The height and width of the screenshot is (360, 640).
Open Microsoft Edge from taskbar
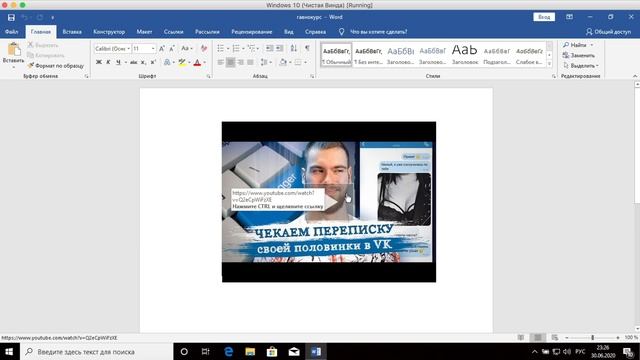(229, 351)
